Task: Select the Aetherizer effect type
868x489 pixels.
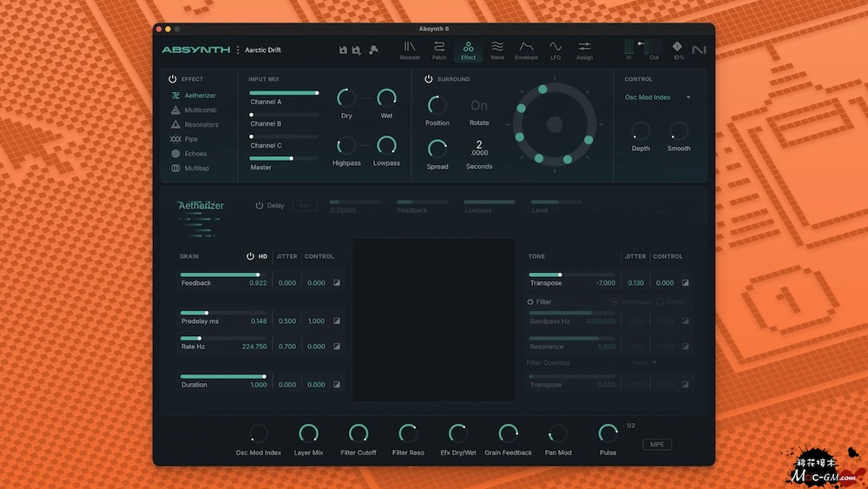Action: (200, 96)
